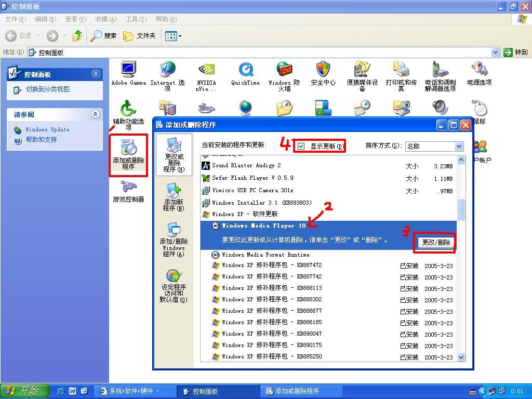Open the 查看 menu
The height and width of the screenshot is (399, 532).
[76, 19]
